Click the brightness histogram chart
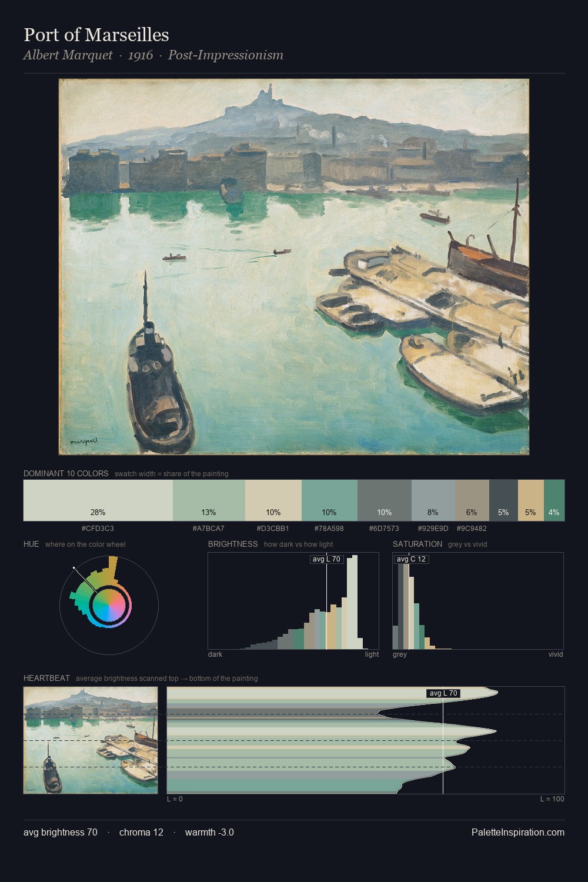 [x=293, y=601]
